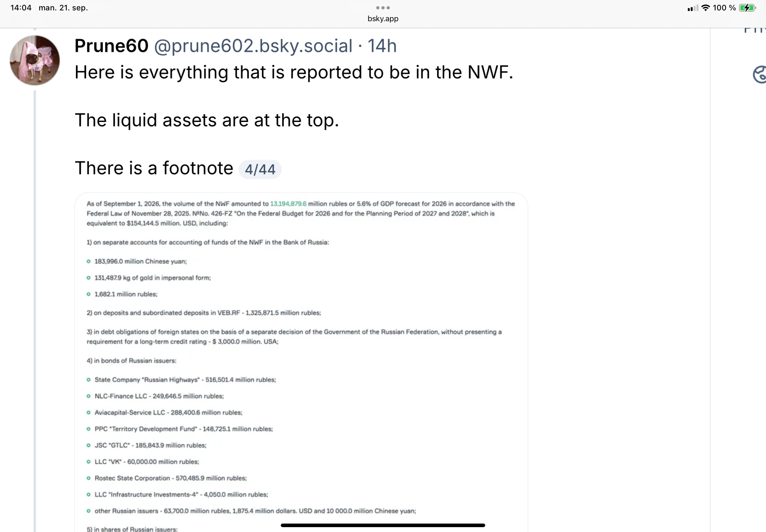The image size is (766, 532).
Task: Open Prune60's pug avatar picture
Action: tap(35, 60)
